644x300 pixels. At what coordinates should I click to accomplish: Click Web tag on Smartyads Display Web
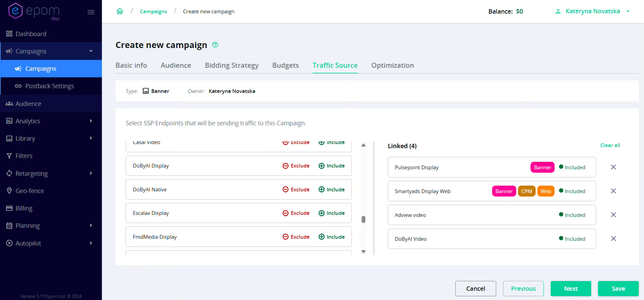point(546,191)
